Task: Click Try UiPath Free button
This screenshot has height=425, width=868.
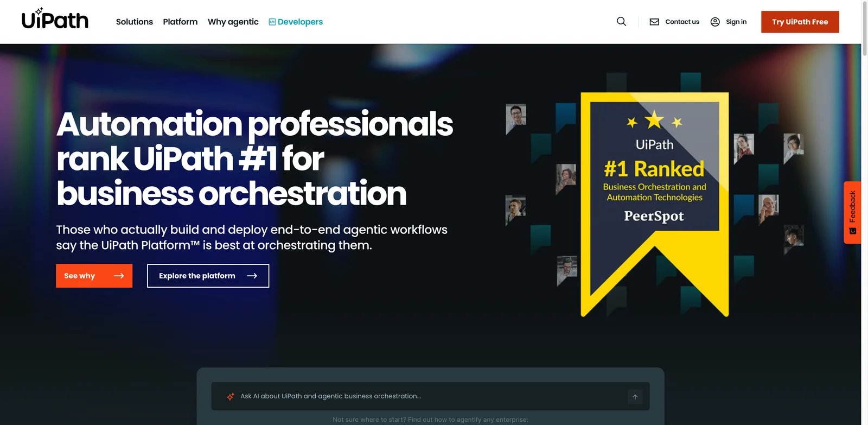Action: point(800,22)
